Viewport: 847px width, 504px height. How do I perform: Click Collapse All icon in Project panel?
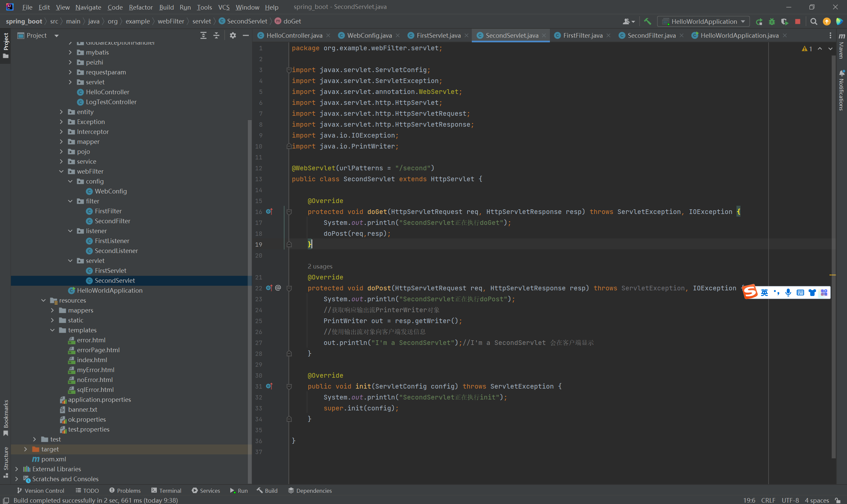tap(216, 35)
